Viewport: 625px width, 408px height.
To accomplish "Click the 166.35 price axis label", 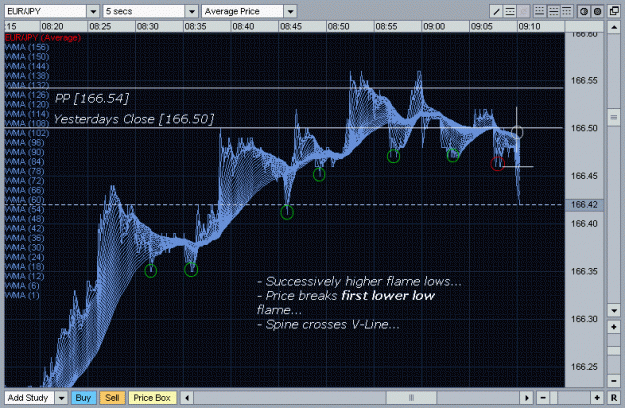I will tap(584, 271).
